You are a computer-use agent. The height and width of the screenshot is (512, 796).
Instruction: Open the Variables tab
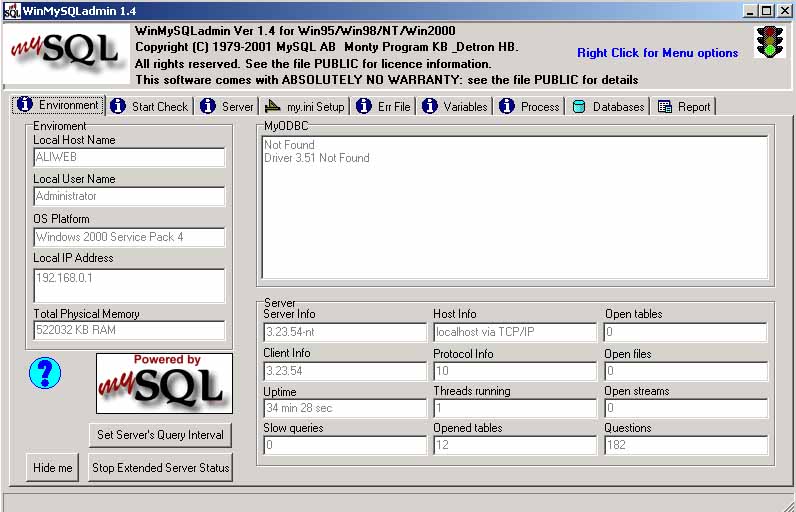455,106
